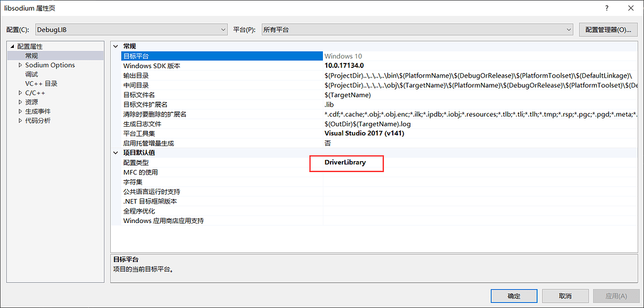Image resolution: width=644 pixels, height=308 pixels.
Task: Click the 配置管理器 button
Action: coord(607,30)
